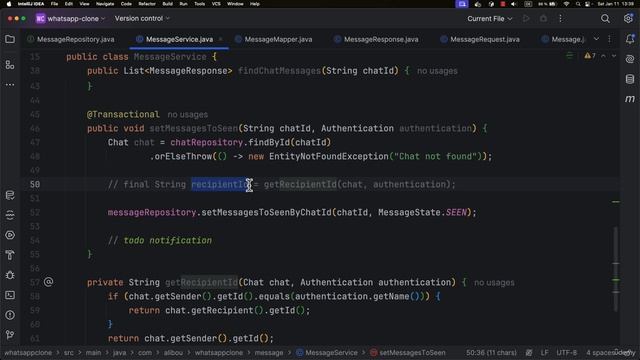Run the current file
This screenshot has width=640, height=360.
tap(526, 19)
